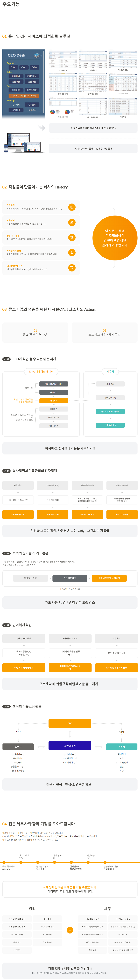The width and height of the screenshot is (140, 980).
Task: Click the orange 카드 사용 내역 flow button
Action: click(70, 578)
